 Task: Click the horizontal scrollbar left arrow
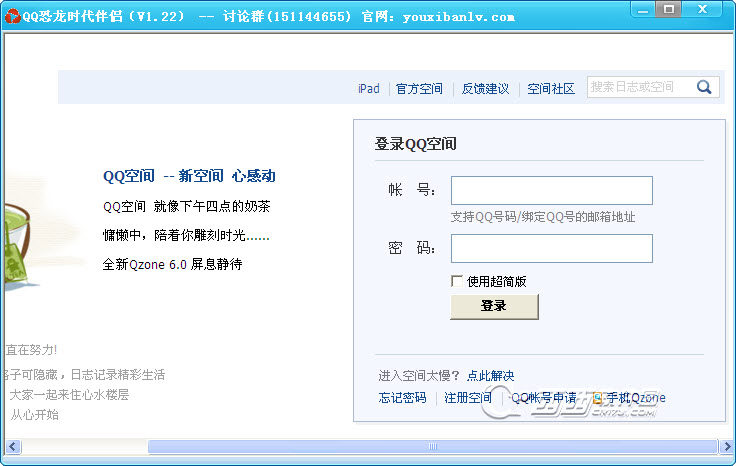pyautogui.click(x=13, y=446)
